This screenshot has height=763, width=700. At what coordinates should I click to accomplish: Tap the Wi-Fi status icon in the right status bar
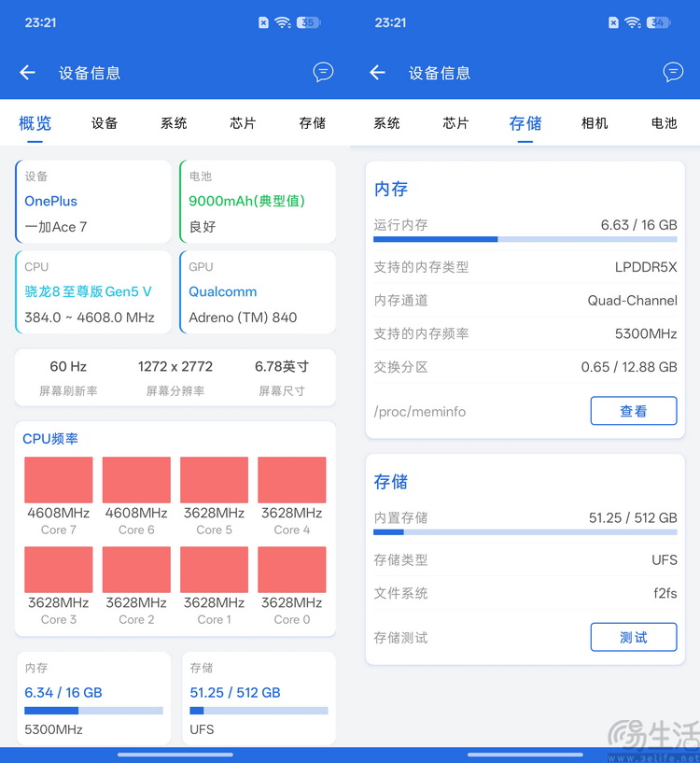pyautogui.click(x=633, y=22)
